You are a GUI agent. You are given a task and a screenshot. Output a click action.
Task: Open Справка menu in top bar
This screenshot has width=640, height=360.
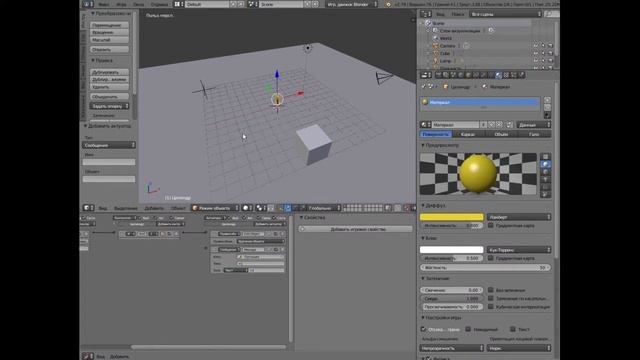(159, 4)
